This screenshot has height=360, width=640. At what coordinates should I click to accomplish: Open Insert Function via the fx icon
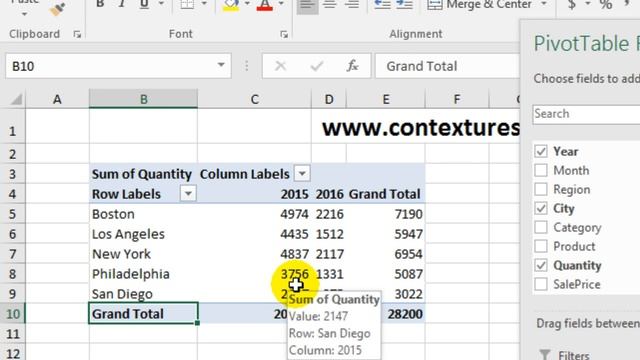point(352,66)
